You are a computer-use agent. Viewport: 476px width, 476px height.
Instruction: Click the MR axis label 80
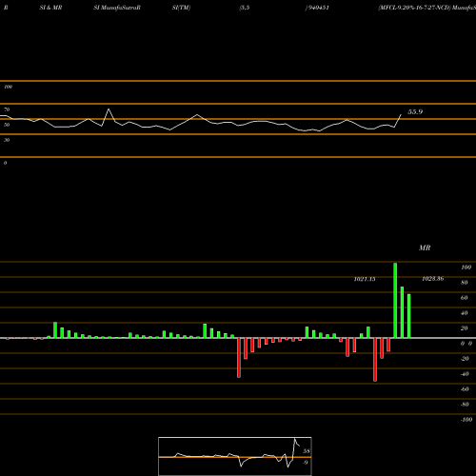(x=465, y=283)
